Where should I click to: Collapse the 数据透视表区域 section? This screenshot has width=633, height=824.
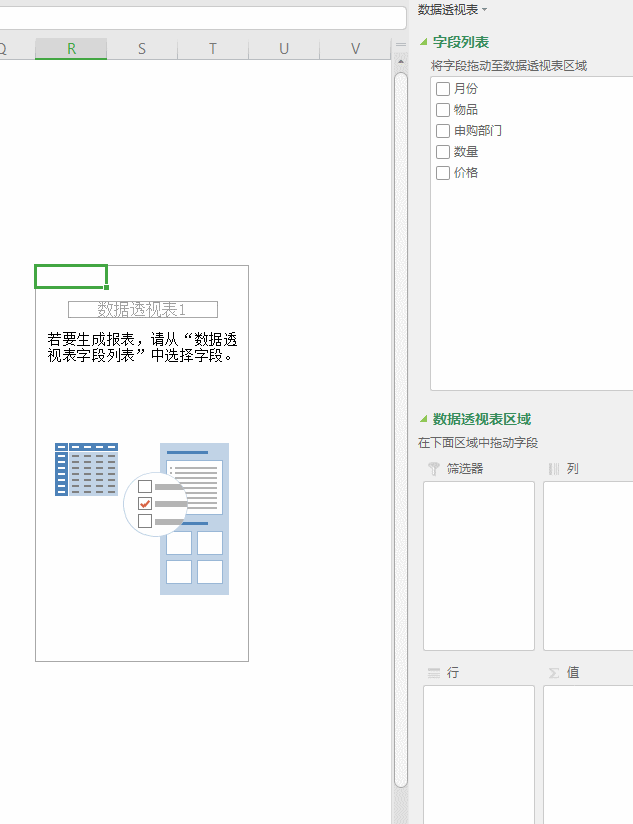click(423, 419)
